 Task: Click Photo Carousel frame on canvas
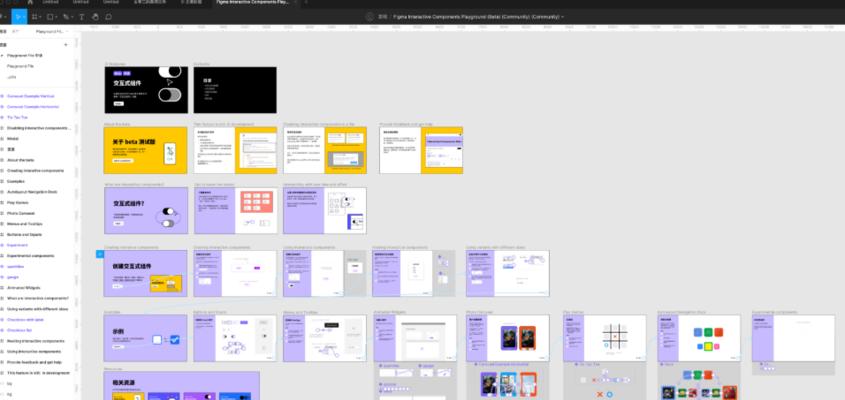click(x=508, y=338)
